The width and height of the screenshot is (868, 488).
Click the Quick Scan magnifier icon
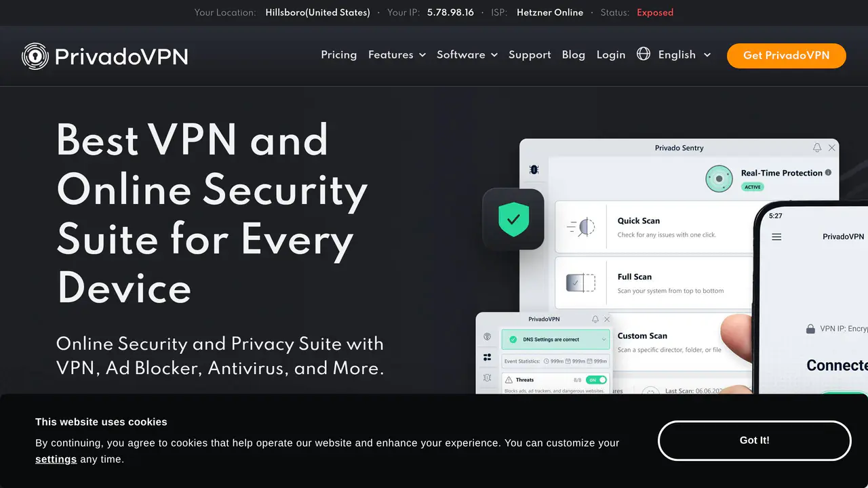coord(580,227)
